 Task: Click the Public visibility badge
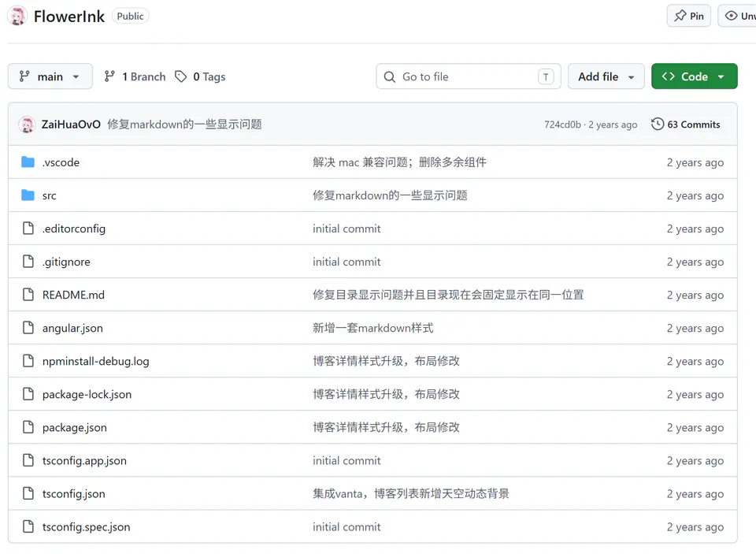(130, 16)
